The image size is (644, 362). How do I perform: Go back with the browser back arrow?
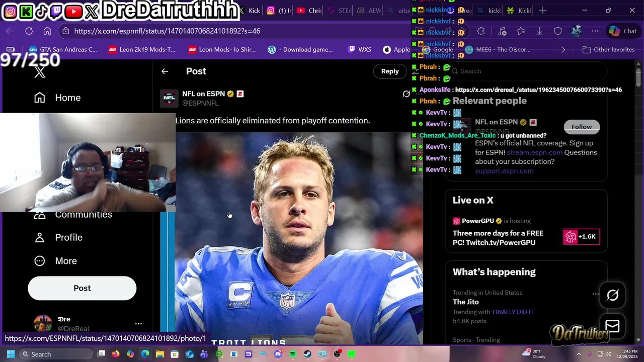10,31
